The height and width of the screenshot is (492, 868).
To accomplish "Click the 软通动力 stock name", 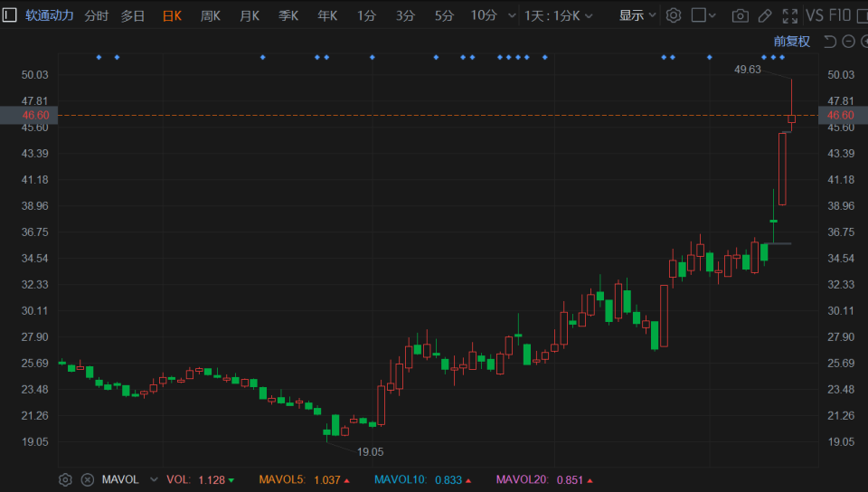I will coord(49,15).
